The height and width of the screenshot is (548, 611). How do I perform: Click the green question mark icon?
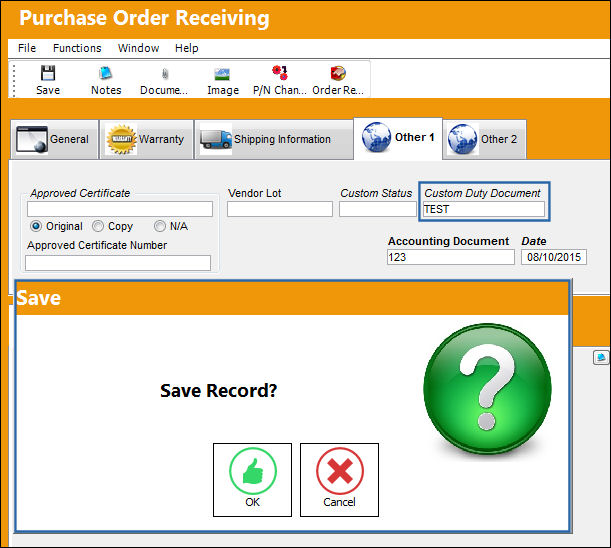pos(487,389)
